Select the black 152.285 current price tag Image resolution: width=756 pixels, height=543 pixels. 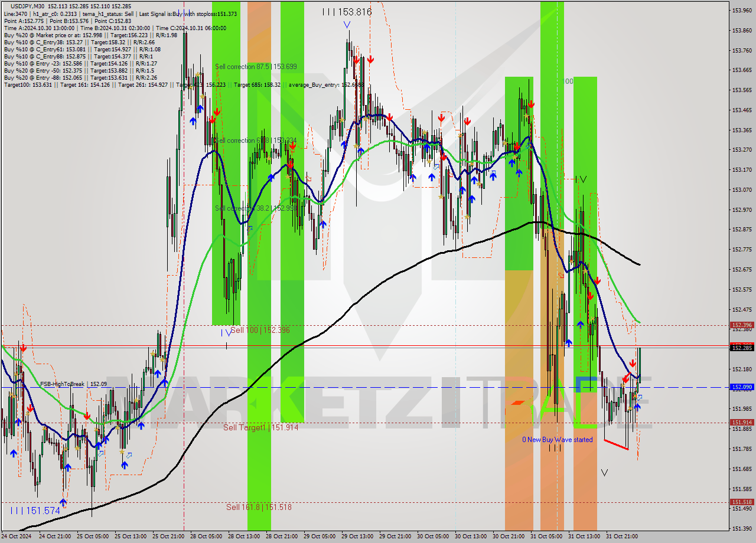742,348
